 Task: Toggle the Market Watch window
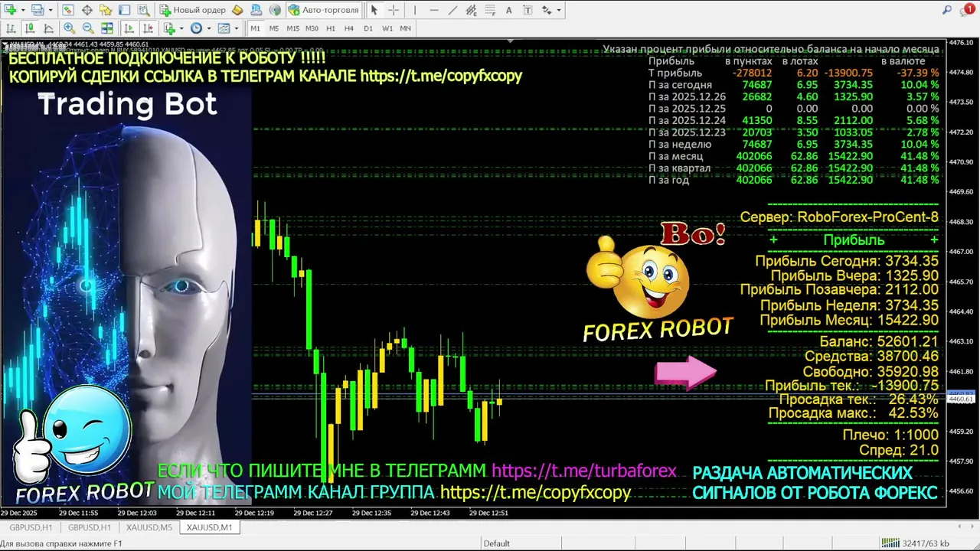(68, 10)
